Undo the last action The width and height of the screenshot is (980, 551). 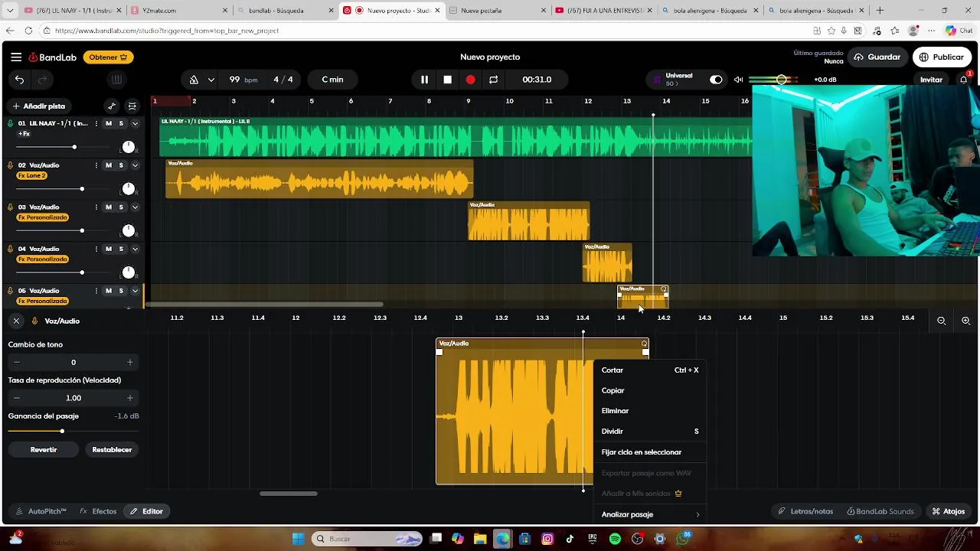19,80
